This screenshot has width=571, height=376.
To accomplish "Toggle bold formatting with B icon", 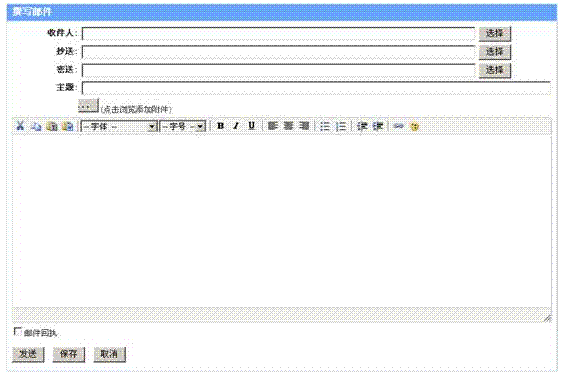I will (220, 126).
